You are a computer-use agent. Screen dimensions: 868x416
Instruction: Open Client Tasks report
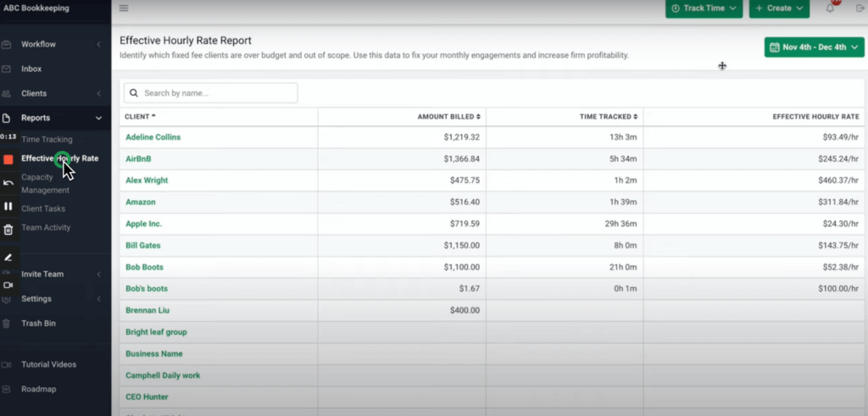(43, 208)
